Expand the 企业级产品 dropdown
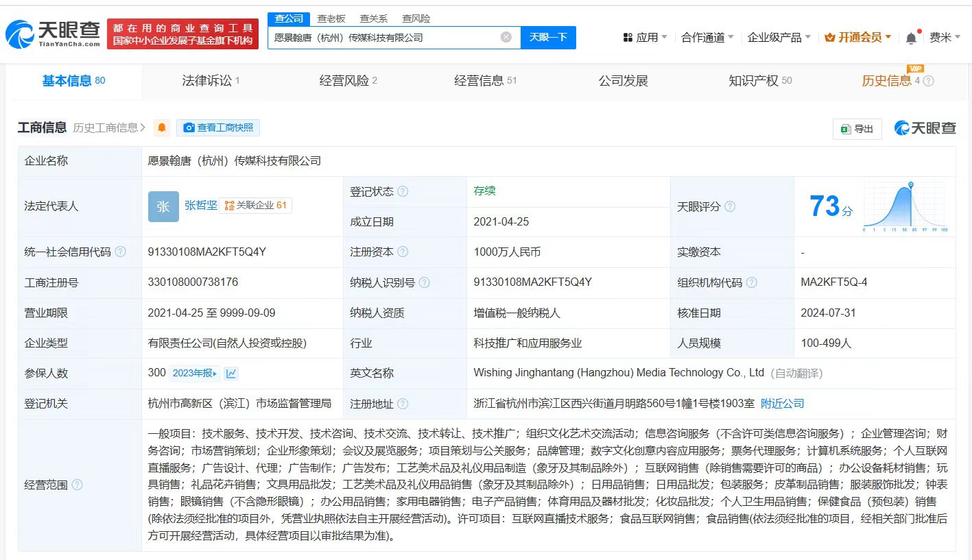Viewport: 972px width, 560px height. point(779,37)
